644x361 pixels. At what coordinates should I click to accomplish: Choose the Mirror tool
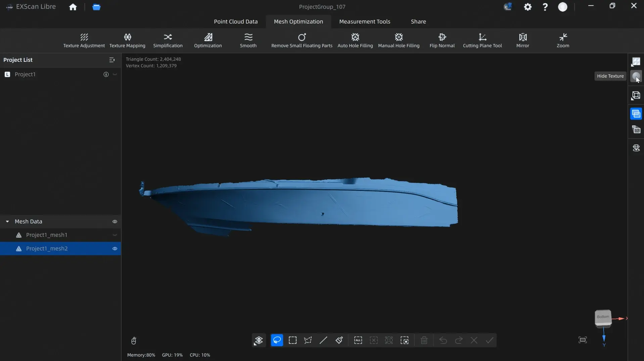(x=522, y=40)
